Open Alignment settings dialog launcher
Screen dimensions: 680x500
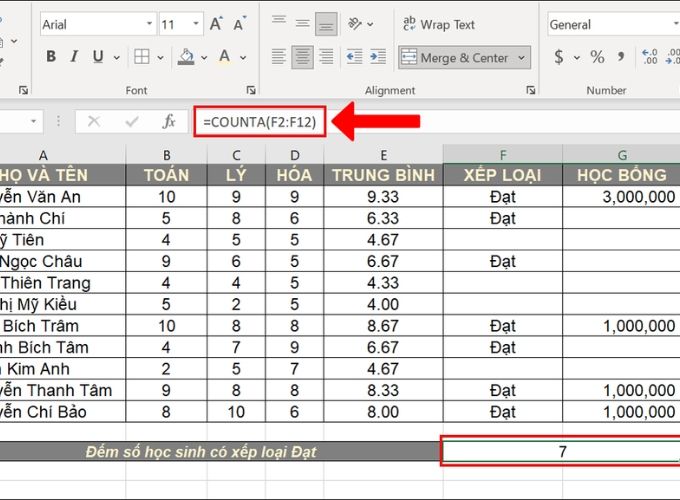coord(530,90)
